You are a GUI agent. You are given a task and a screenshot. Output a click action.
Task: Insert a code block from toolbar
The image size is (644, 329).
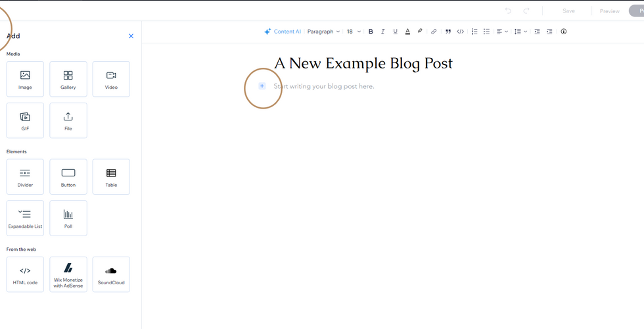461,32
